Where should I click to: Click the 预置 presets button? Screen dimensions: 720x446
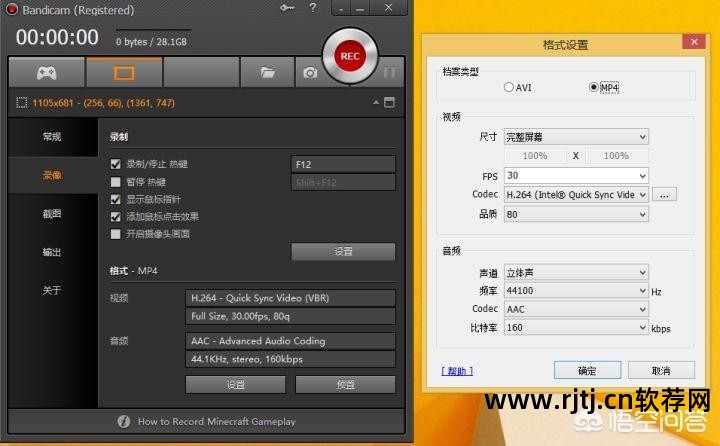point(345,384)
